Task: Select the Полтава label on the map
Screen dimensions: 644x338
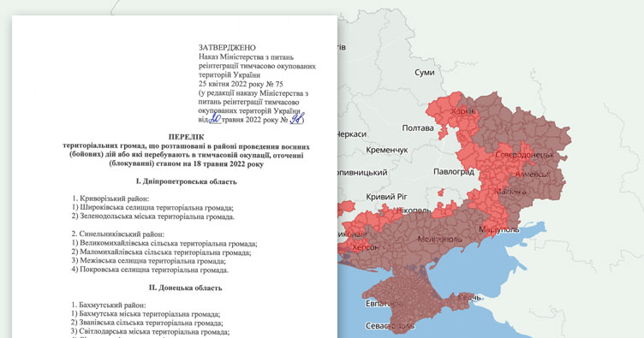Action: (418, 128)
